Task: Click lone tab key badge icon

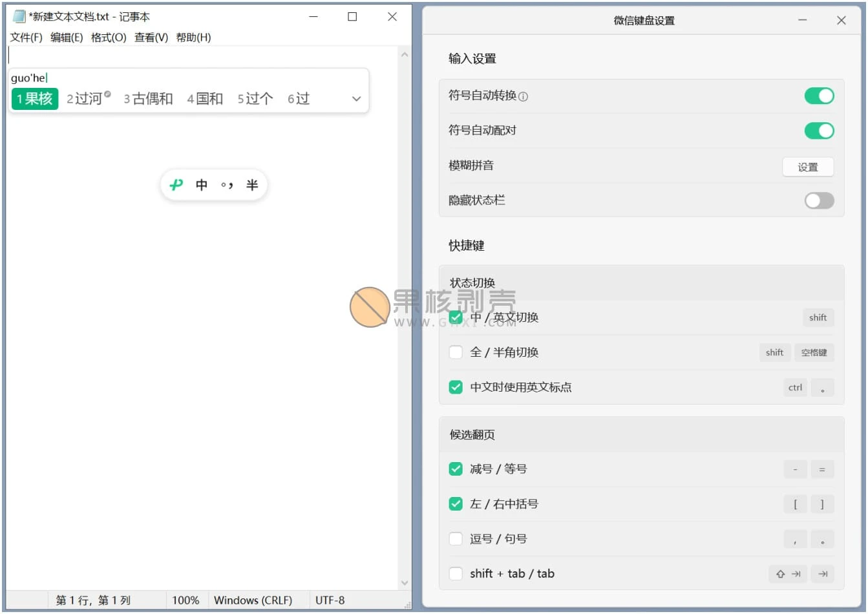Action: [822, 574]
